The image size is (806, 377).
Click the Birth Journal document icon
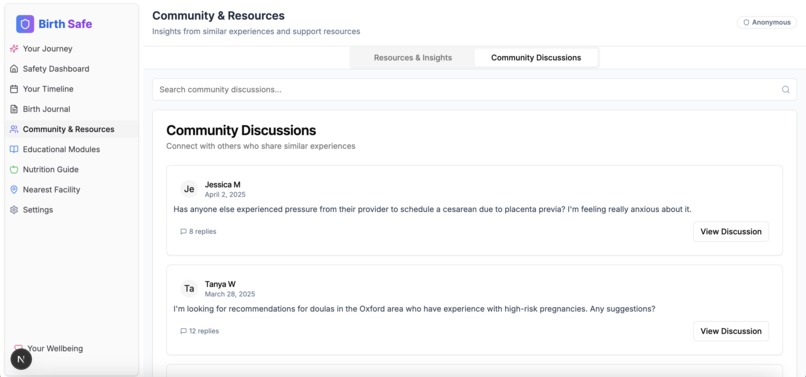tap(14, 109)
